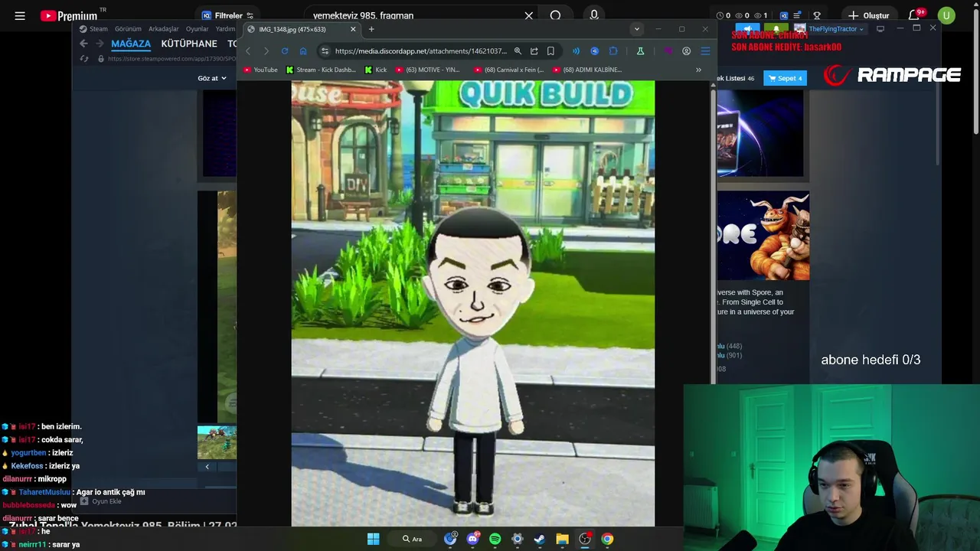Screen dimensions: 980x551
Task: Expand the Göz at dropdown in Steam
Action: pyautogui.click(x=212, y=78)
